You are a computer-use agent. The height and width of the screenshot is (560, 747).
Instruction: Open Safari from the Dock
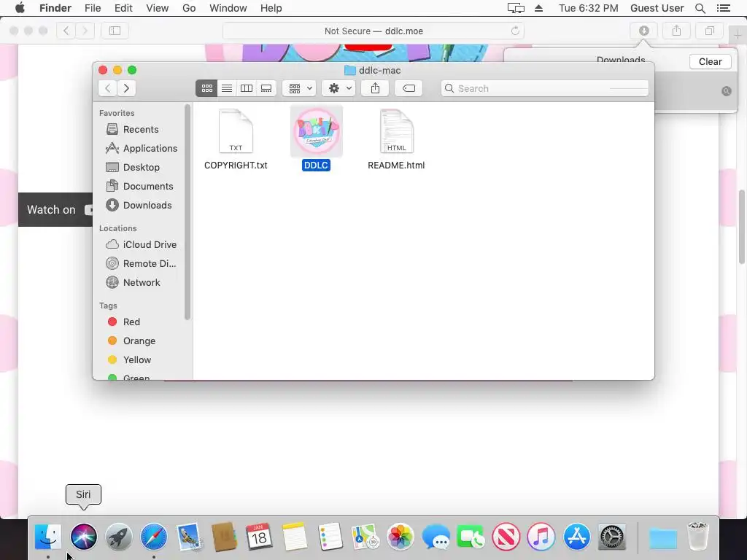pos(154,537)
